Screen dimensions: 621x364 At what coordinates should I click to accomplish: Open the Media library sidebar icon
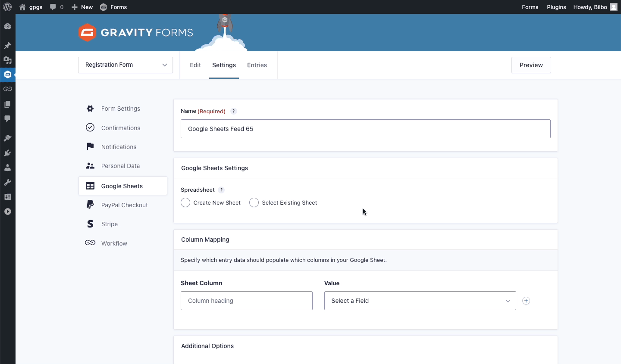[7, 60]
